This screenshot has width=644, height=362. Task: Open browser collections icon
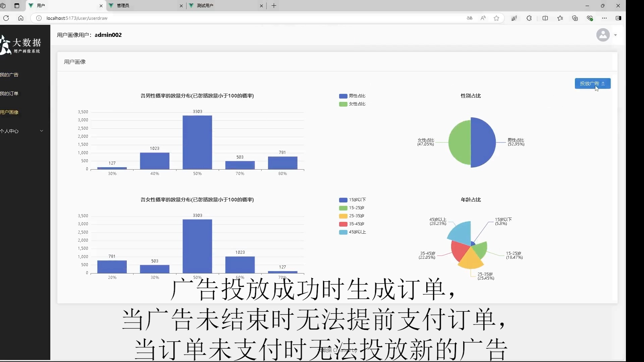pyautogui.click(x=575, y=18)
